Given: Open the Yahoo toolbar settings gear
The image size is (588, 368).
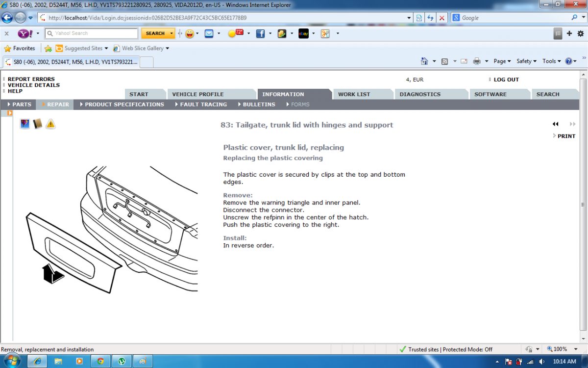Looking at the screenshot, I should pos(581,33).
